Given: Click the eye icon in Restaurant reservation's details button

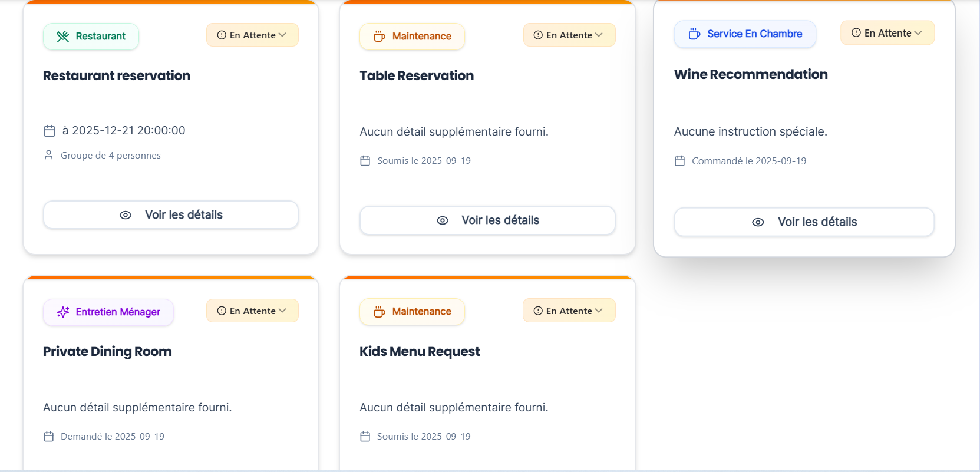Looking at the screenshot, I should click(126, 215).
